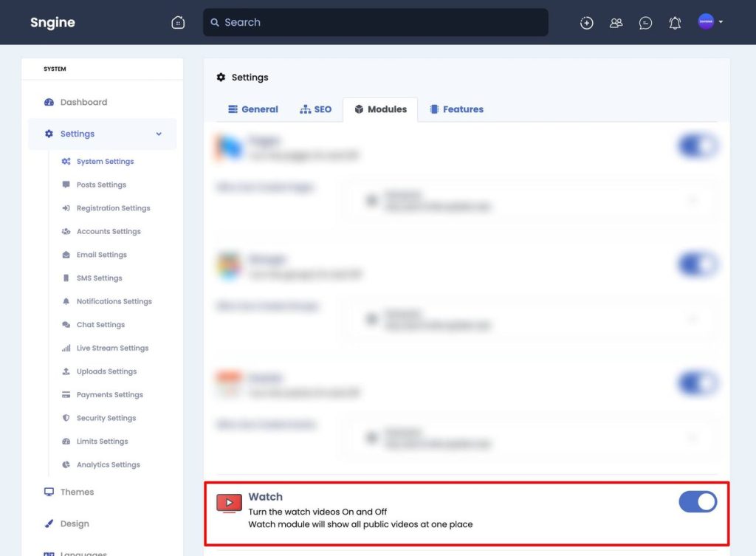Open Uploads Settings

106,371
